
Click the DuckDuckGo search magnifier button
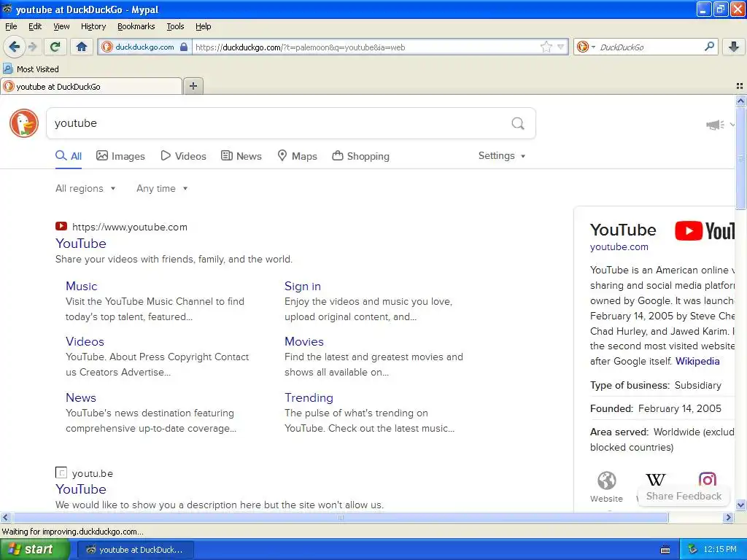(518, 123)
